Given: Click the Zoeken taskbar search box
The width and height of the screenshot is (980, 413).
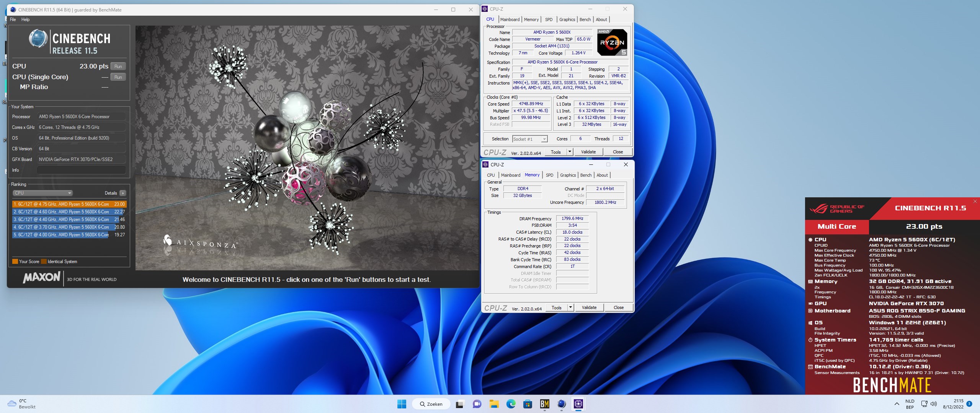Looking at the screenshot, I should click(x=431, y=404).
